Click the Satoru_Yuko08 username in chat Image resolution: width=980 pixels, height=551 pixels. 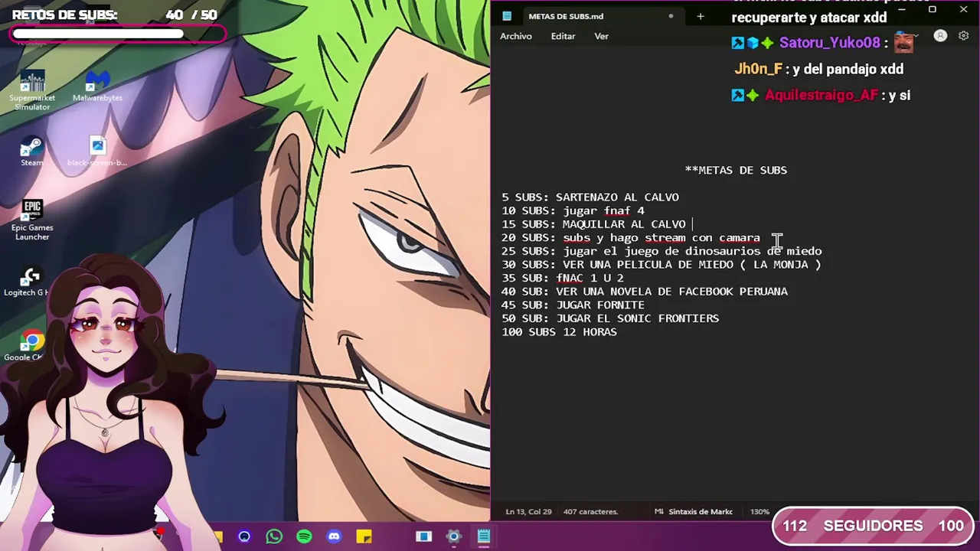pos(829,43)
